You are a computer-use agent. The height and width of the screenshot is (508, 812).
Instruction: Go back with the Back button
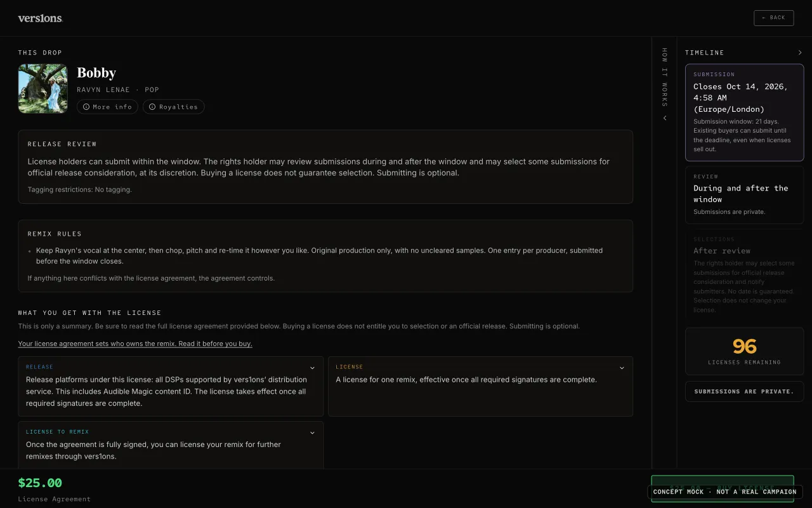coord(773,18)
